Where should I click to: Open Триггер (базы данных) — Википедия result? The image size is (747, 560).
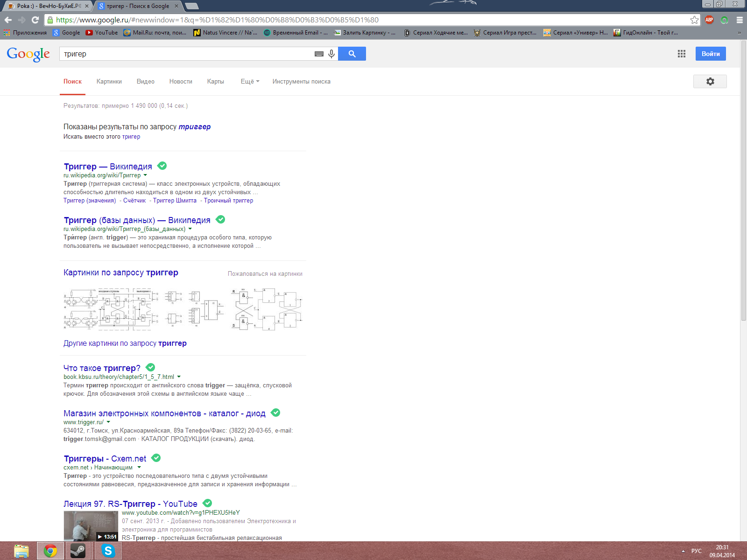[x=137, y=220]
